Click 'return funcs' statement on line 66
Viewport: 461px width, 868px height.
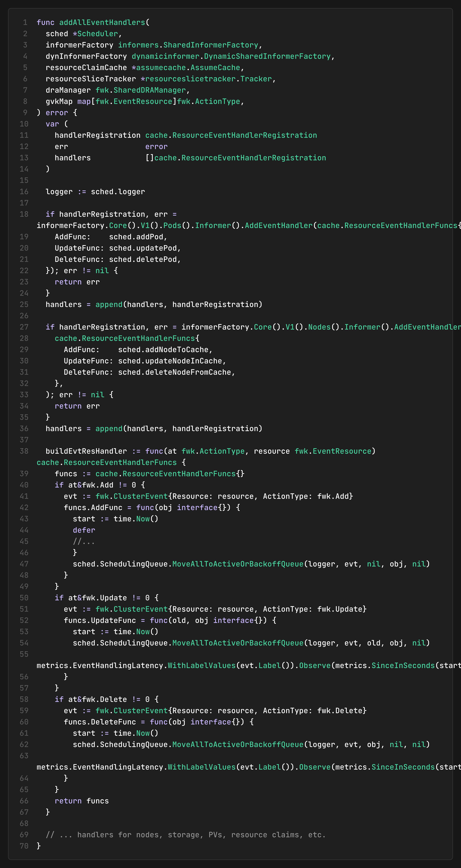[82, 801]
